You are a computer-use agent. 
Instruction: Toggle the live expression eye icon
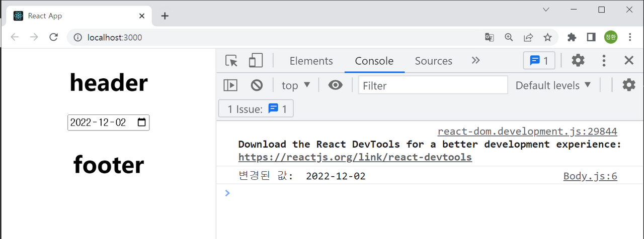335,85
